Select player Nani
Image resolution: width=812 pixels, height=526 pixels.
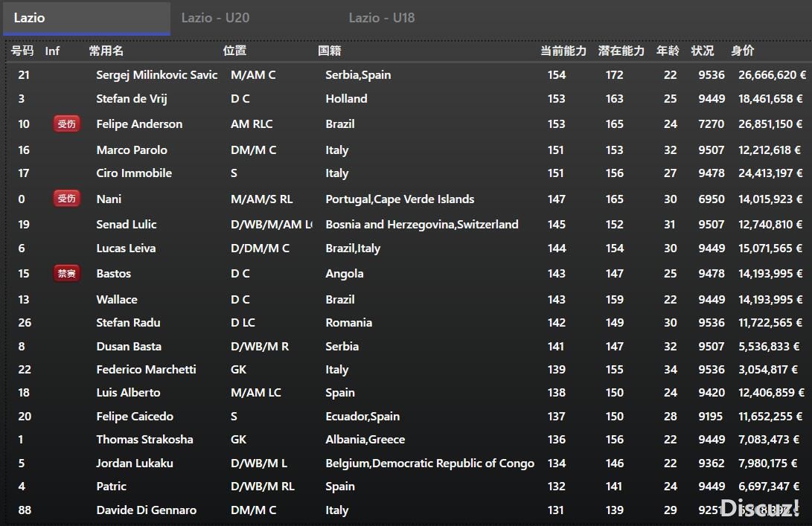(x=109, y=199)
